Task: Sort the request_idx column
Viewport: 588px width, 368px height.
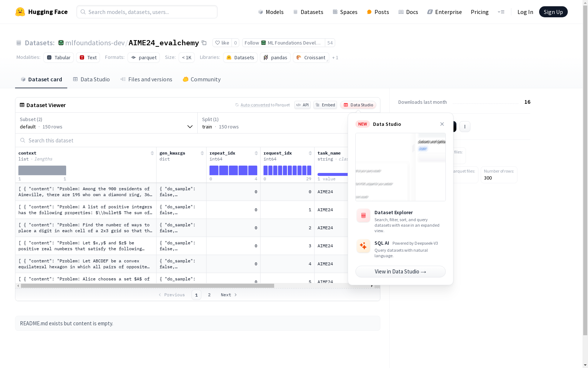Action: point(310,153)
